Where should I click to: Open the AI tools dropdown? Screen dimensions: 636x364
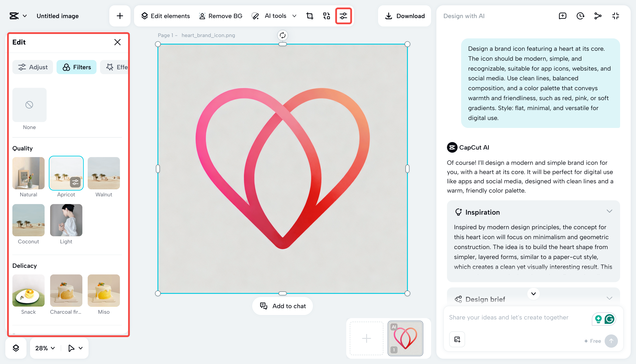(x=275, y=16)
